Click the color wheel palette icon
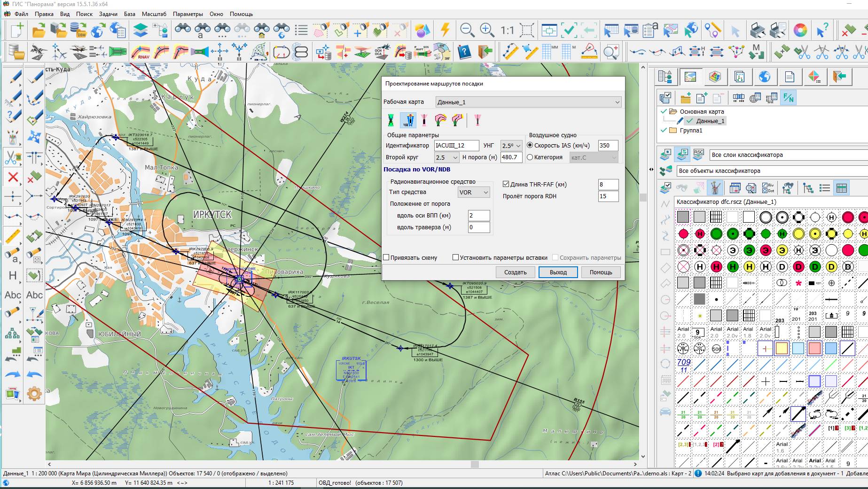 coord(800,31)
